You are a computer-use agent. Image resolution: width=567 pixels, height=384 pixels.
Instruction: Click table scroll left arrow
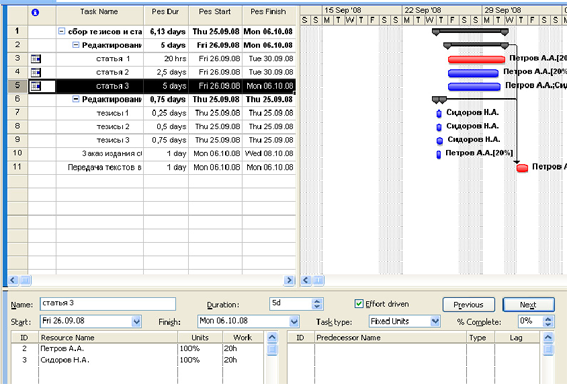[13, 280]
